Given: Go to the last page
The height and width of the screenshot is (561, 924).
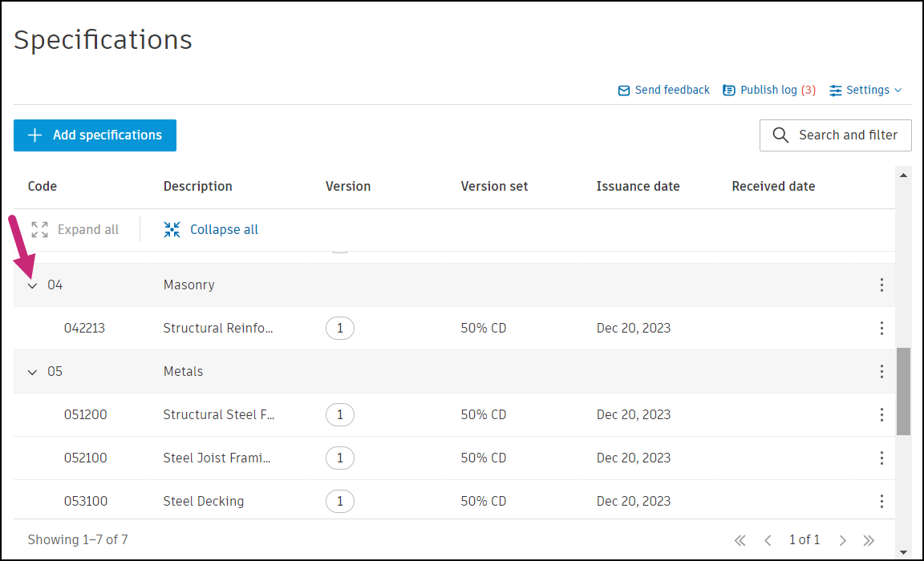Looking at the screenshot, I should pyautogui.click(x=869, y=540).
